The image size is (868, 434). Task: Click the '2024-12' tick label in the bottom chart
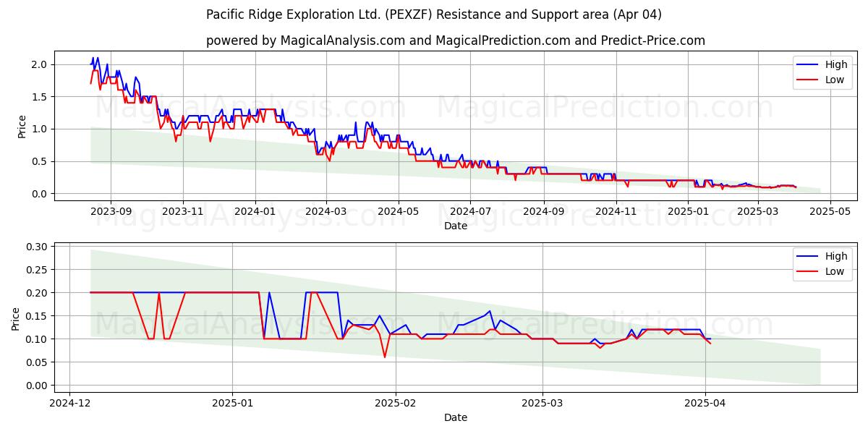[x=70, y=404]
